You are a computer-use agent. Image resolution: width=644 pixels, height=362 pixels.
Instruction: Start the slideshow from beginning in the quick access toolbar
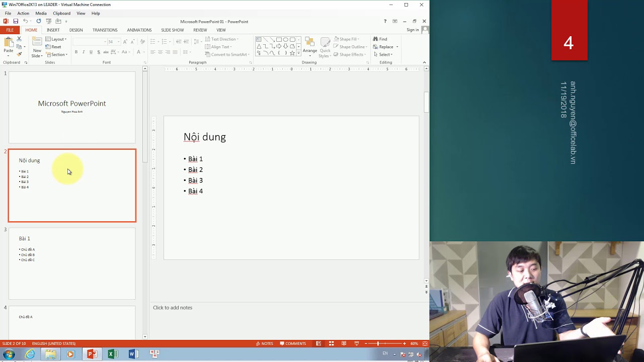[x=48, y=21]
